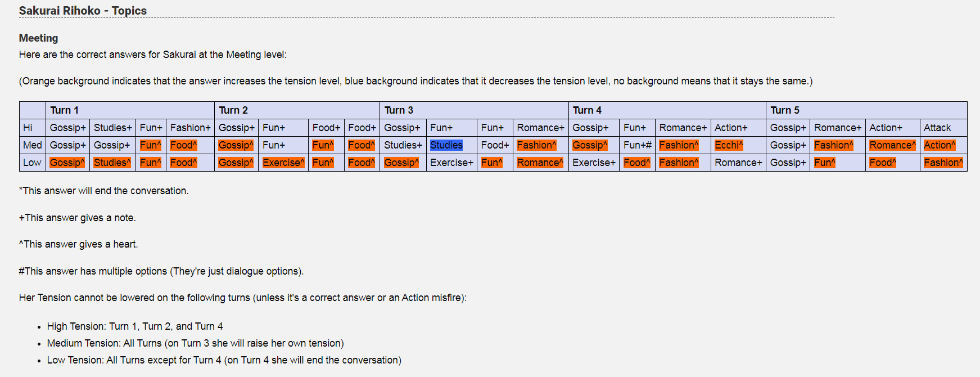Select the Turn 5 column header
The height and width of the screenshot is (377, 980).
click(866, 110)
